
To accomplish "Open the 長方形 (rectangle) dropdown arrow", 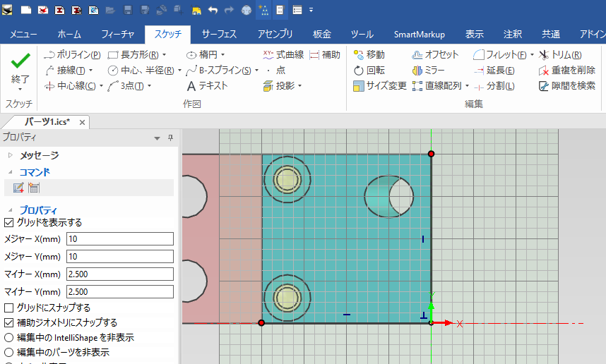I will [x=164, y=54].
